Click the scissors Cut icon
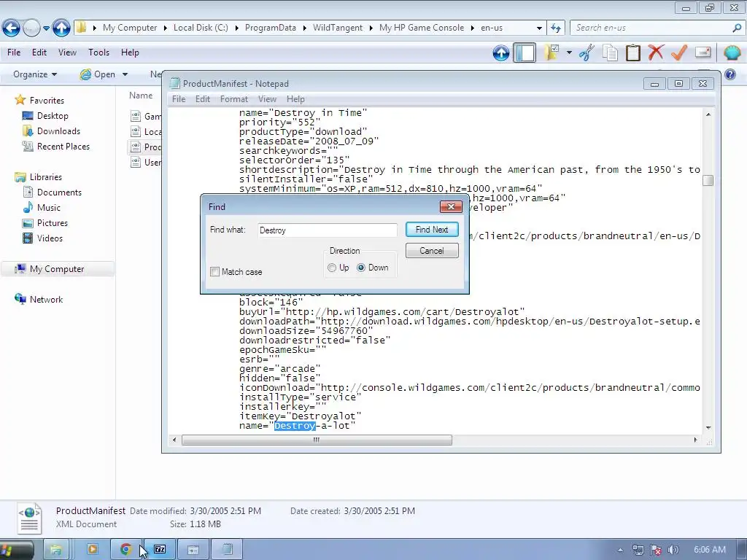The image size is (747, 560). point(587,52)
